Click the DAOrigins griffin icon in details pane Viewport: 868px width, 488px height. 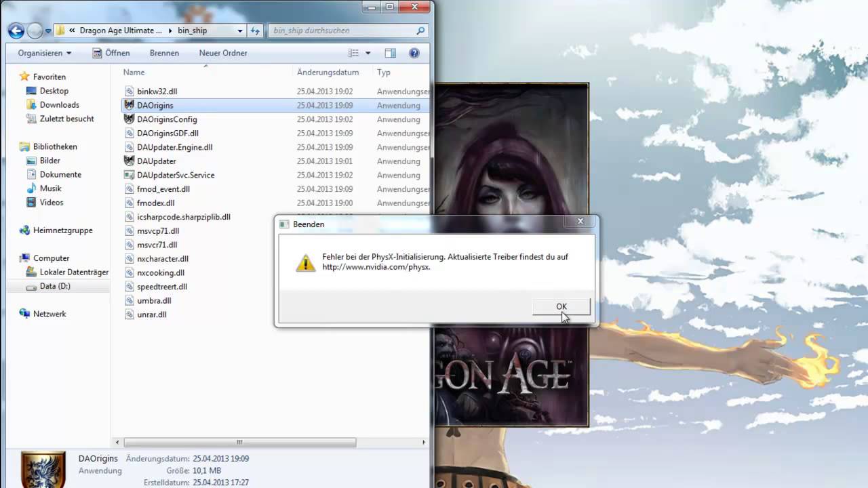pos(43,469)
